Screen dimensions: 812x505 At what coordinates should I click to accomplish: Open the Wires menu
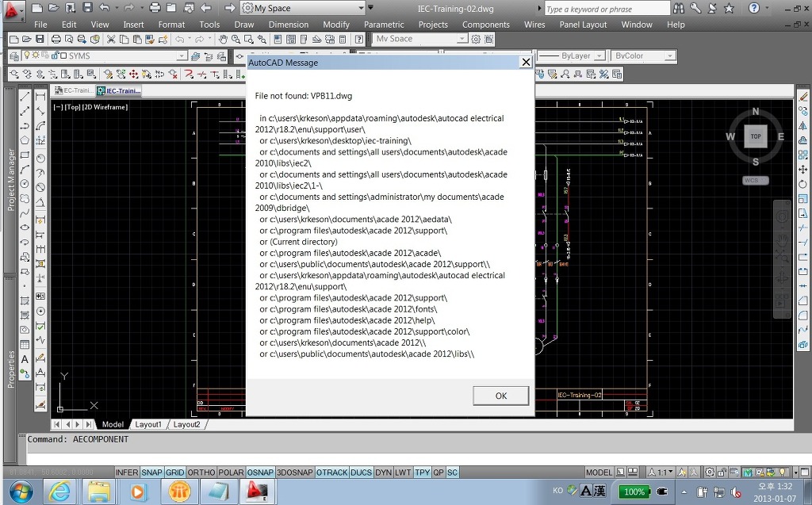[534, 25]
